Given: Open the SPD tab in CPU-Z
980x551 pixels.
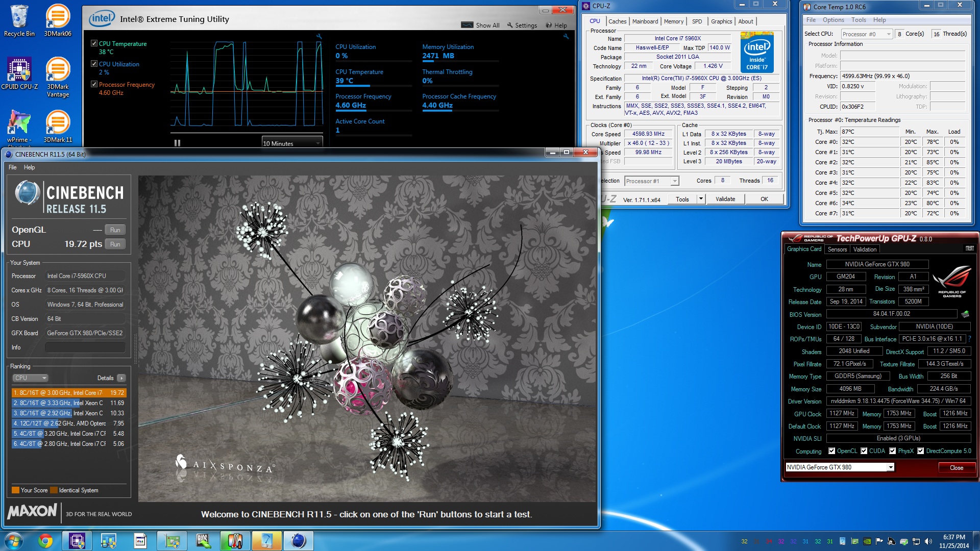Looking at the screenshot, I should pos(697,21).
